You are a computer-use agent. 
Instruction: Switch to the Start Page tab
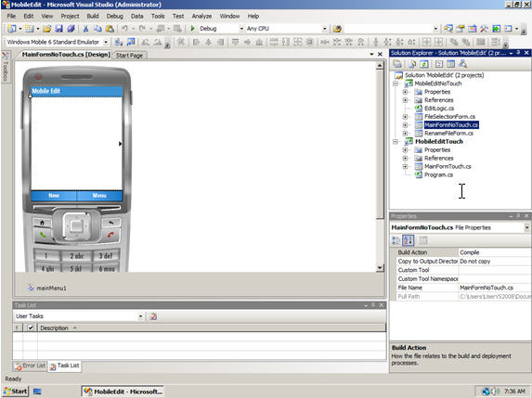coord(129,56)
